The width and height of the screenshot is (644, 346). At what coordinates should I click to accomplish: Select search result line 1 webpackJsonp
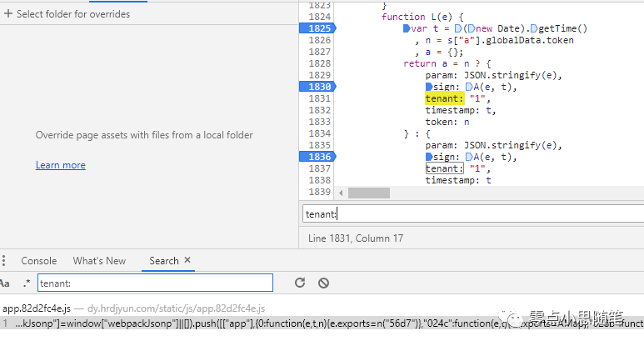[x=322, y=323]
